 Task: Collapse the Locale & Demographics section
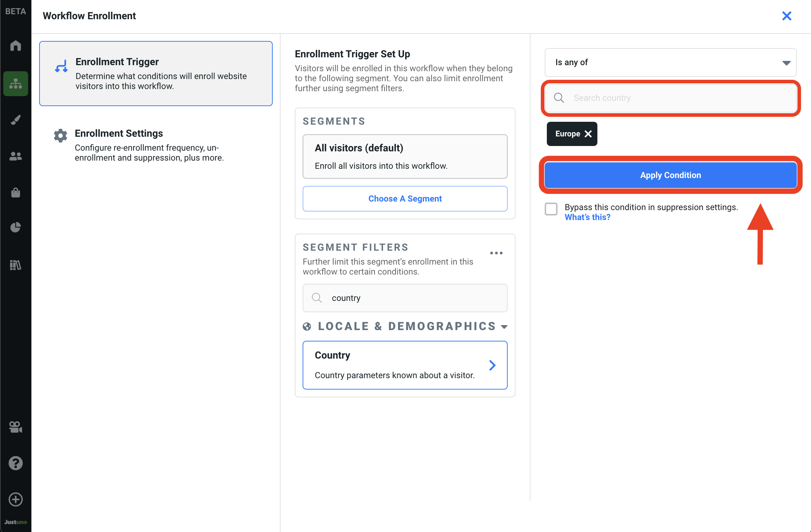504,327
